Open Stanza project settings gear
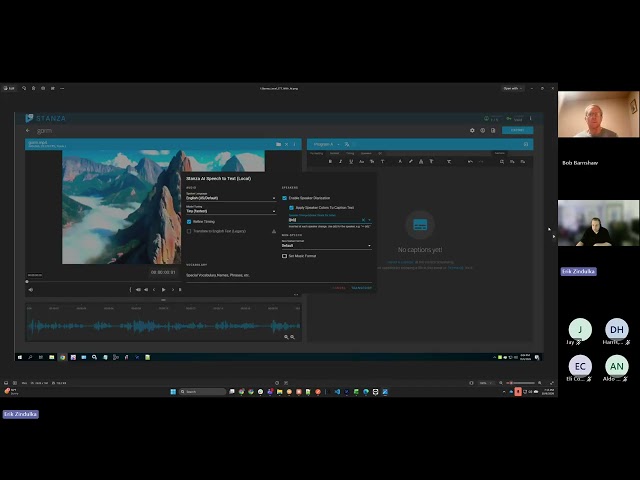The width and height of the screenshot is (640, 480). point(472,130)
